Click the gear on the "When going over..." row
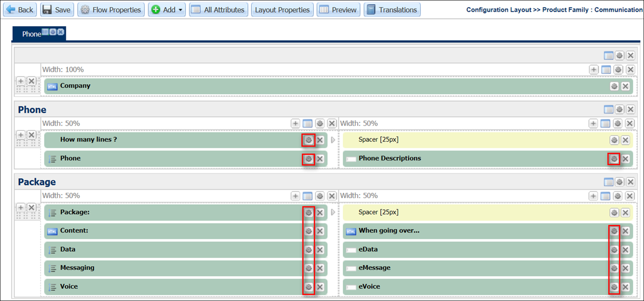Image resolution: width=644 pixels, height=301 pixels. 614,231
